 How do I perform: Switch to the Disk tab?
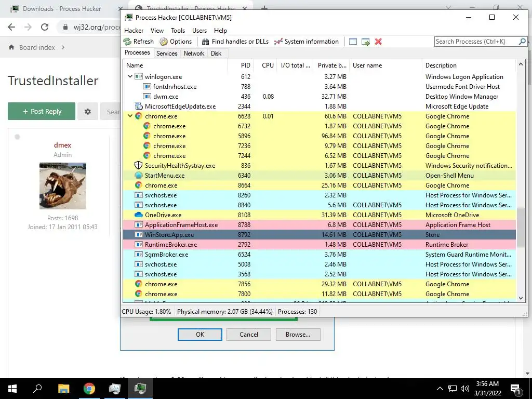tap(216, 54)
